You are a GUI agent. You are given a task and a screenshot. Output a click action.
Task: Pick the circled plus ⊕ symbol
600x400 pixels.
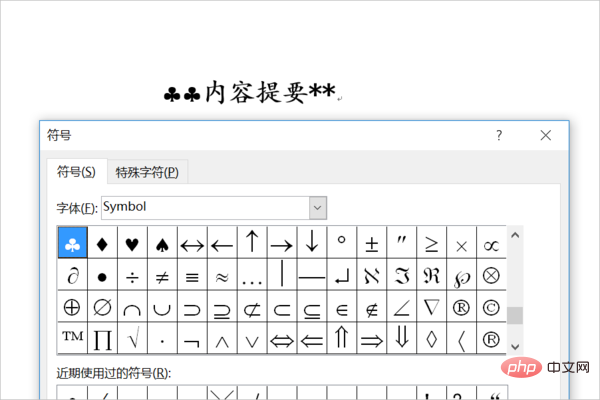click(x=72, y=307)
